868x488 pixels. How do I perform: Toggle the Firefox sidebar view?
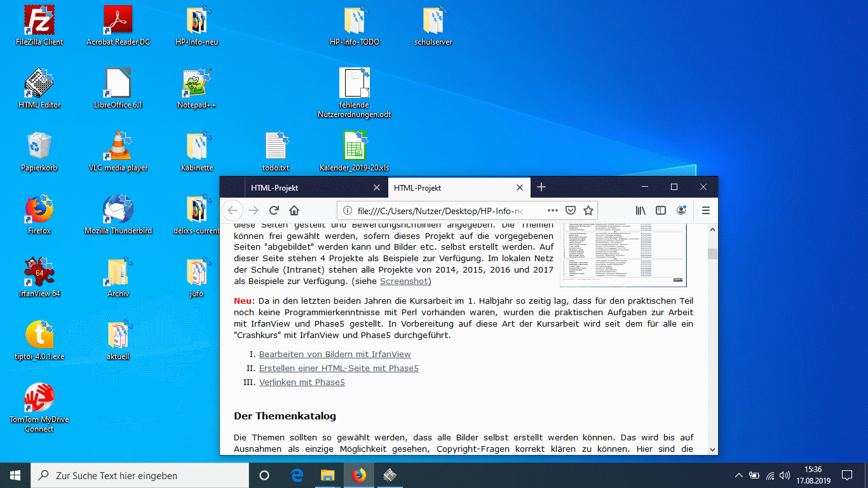click(x=661, y=210)
